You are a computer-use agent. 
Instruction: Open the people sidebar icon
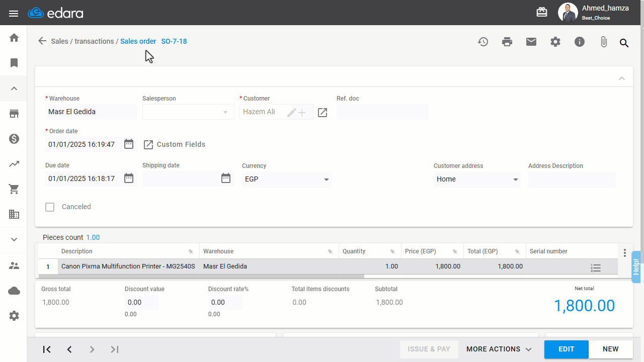[x=14, y=265]
